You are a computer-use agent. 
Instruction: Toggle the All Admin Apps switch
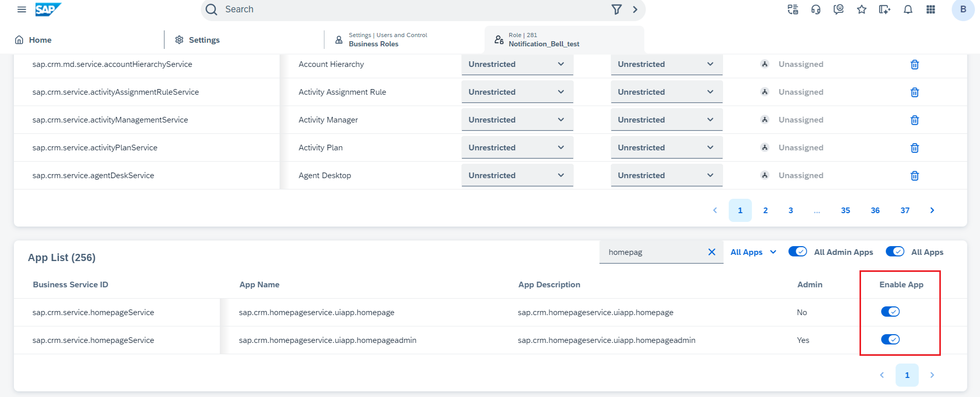[798, 252]
